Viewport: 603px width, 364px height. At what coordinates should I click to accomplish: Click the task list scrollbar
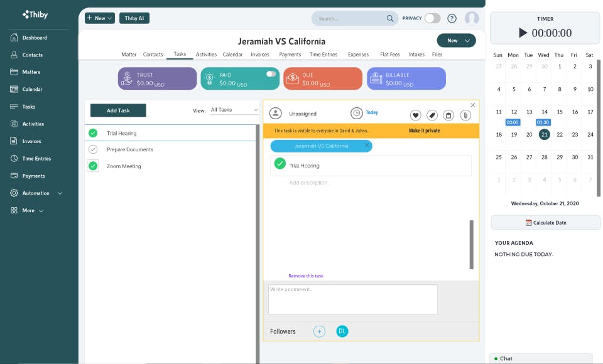click(x=258, y=244)
